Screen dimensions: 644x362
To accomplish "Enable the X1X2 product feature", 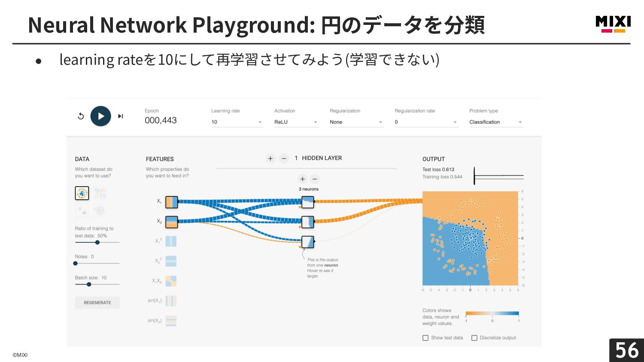I will pyautogui.click(x=171, y=281).
